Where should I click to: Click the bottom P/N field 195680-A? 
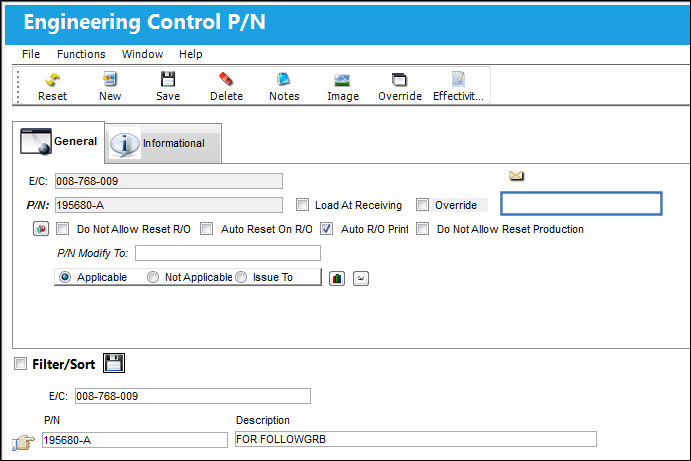coord(135,440)
